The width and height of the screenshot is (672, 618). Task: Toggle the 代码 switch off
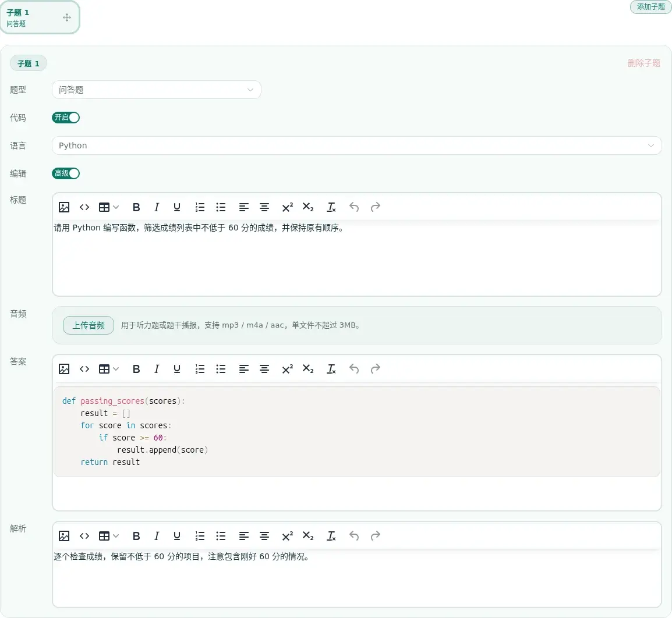point(66,118)
